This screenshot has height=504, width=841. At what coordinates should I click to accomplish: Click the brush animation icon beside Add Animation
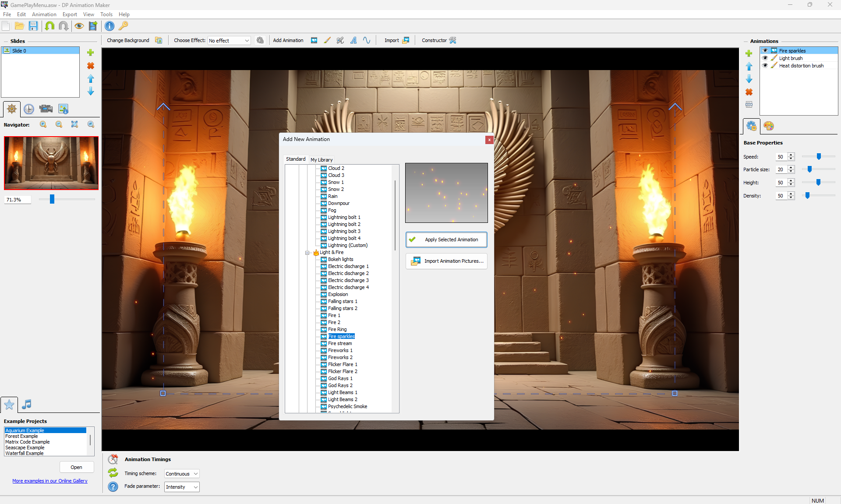click(x=327, y=40)
